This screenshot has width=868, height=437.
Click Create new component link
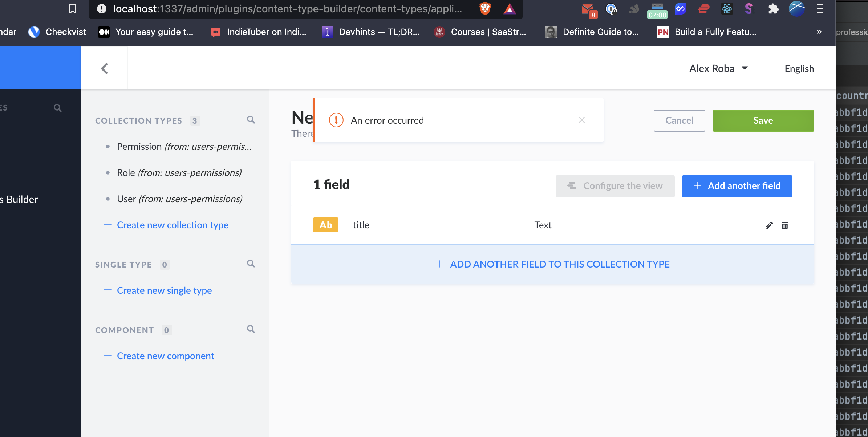[159, 356]
